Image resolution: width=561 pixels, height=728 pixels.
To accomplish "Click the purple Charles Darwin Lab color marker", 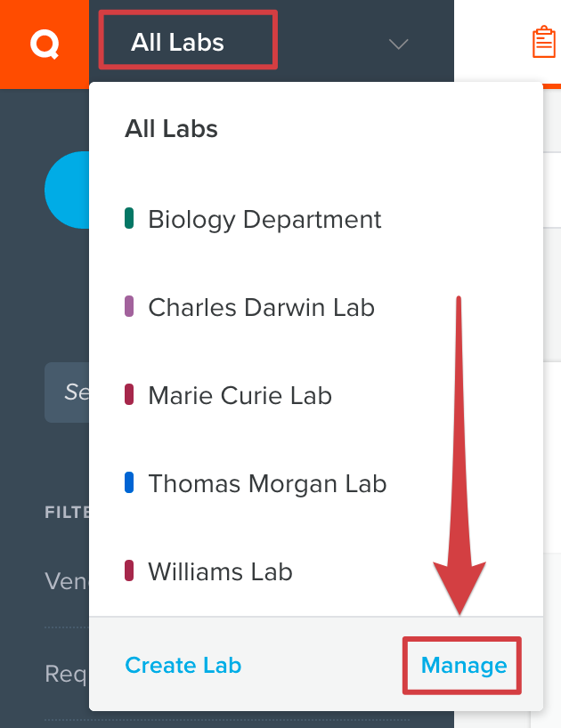I will [x=129, y=306].
